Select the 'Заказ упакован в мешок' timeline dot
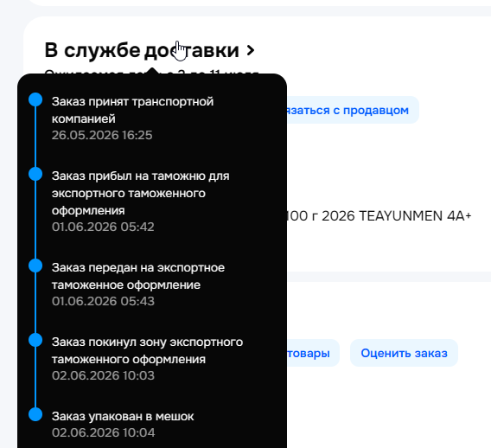Screen dimensions: 491x448 click(35, 414)
